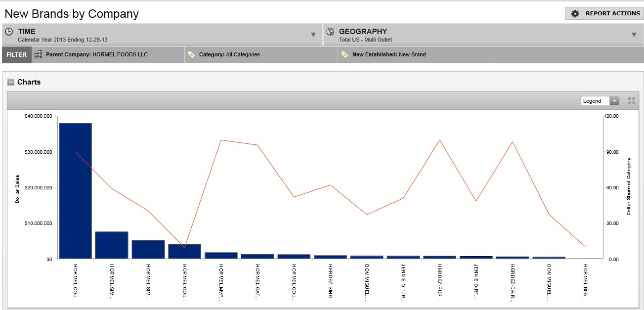
Task: Open the Report Actions menu
Action: [604, 14]
